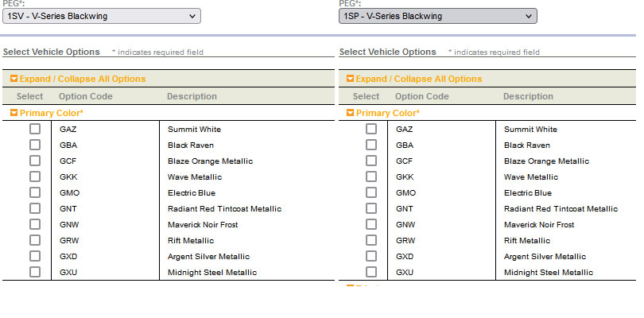644x318 pixels.
Task: Click the Primary Color section label in the 1SV panel
Action: [52, 114]
